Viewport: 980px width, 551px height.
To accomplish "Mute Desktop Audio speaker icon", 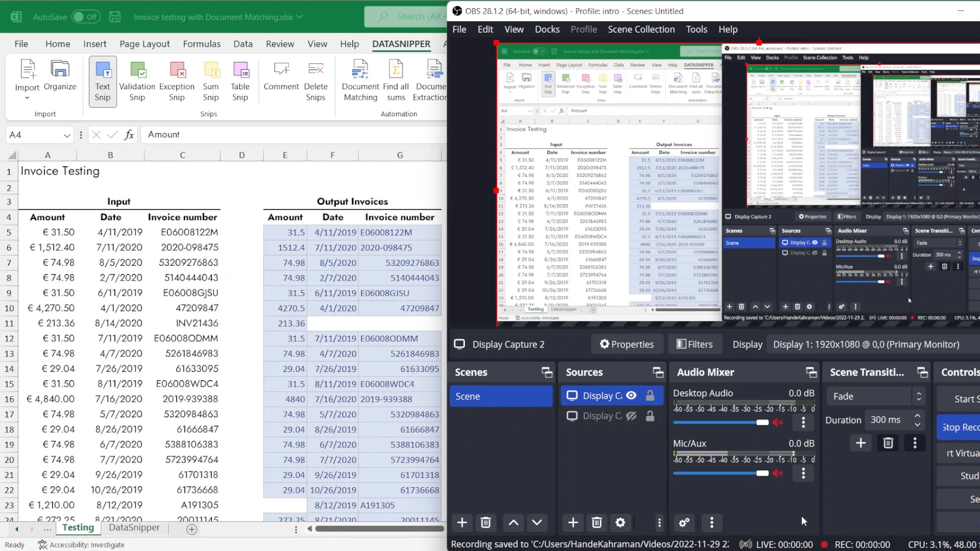I will click(777, 422).
